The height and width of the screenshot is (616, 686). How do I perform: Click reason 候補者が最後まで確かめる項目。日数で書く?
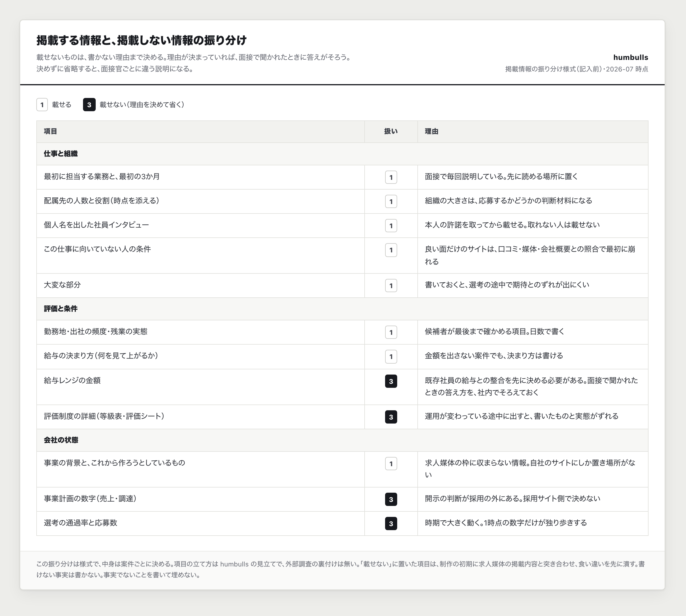coord(494,332)
